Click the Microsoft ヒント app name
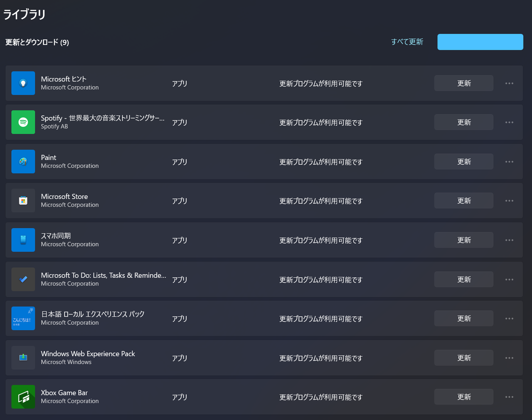The image size is (532, 420). [x=64, y=79]
